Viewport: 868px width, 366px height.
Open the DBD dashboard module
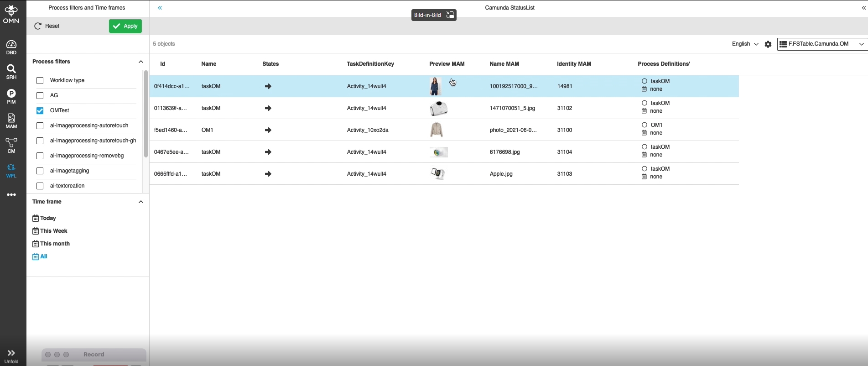11,47
